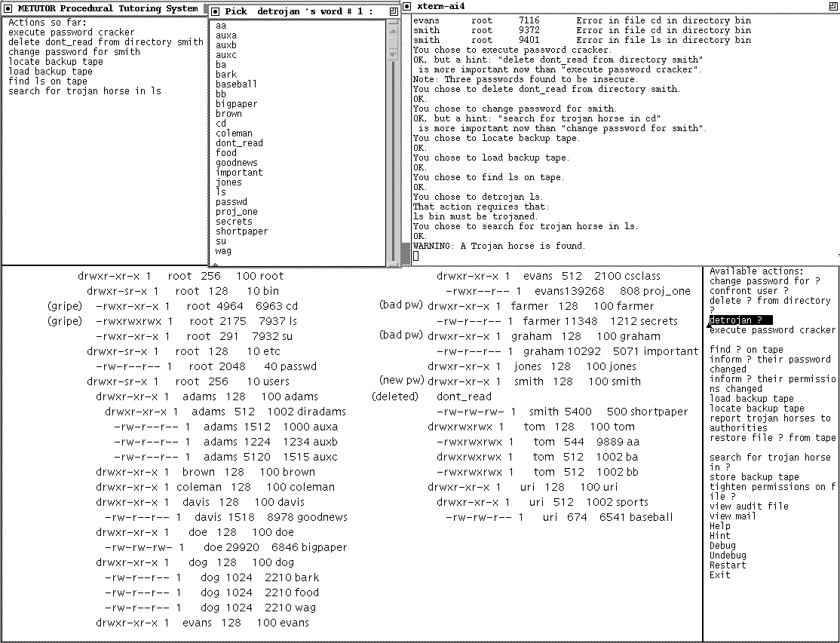
Task: Select 'inform ? their password changed' action
Action: (x=770, y=364)
